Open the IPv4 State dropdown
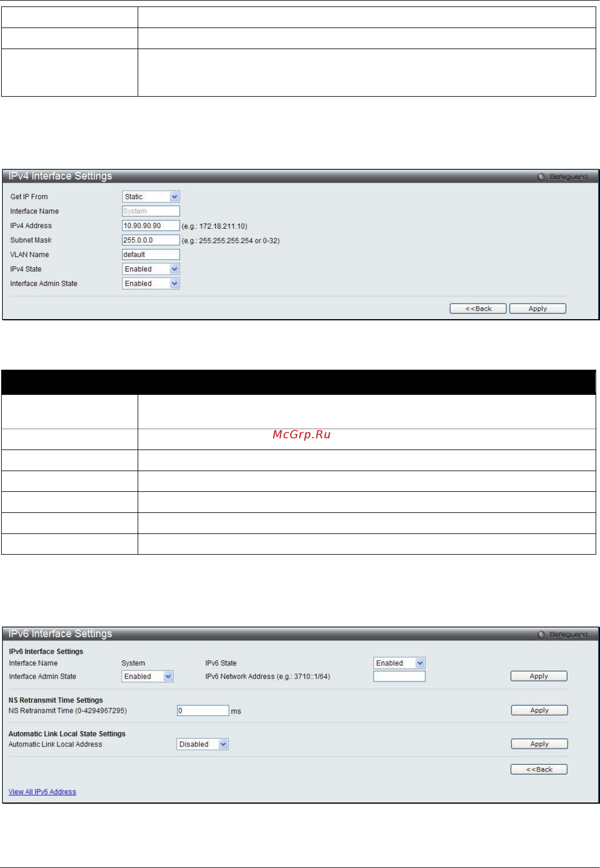Image resolution: width=600 pixels, height=868 pixels. pyautogui.click(x=151, y=269)
